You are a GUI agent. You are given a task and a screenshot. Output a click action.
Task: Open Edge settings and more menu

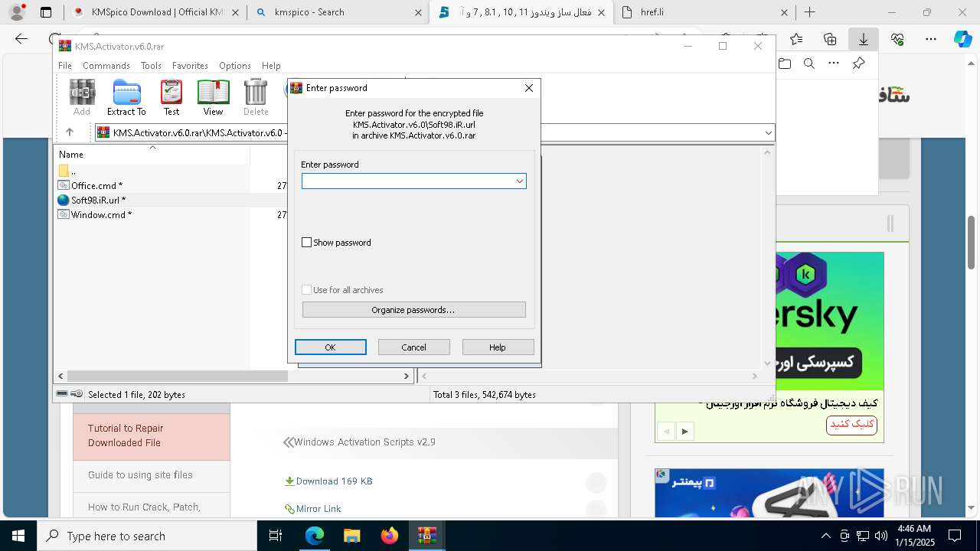tap(931, 39)
